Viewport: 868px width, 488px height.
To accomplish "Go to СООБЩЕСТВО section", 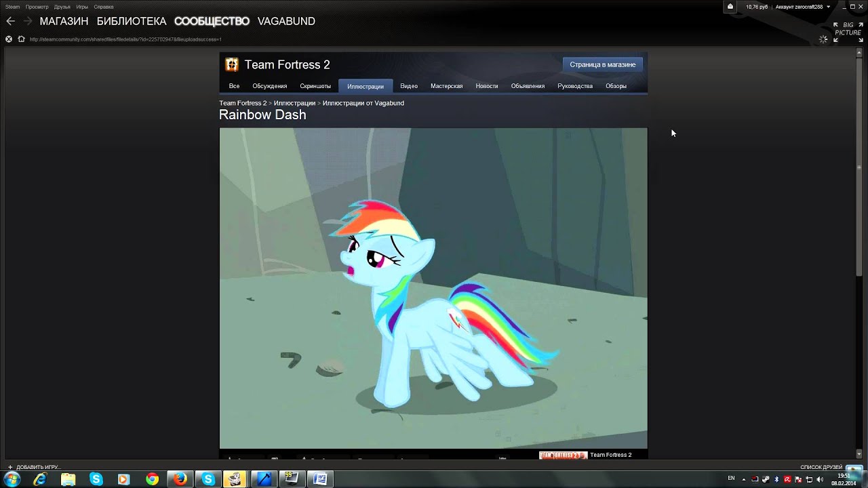I will pos(212,21).
